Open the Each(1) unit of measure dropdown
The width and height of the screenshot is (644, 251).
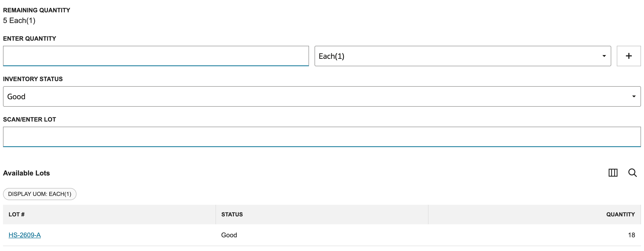[462, 56]
